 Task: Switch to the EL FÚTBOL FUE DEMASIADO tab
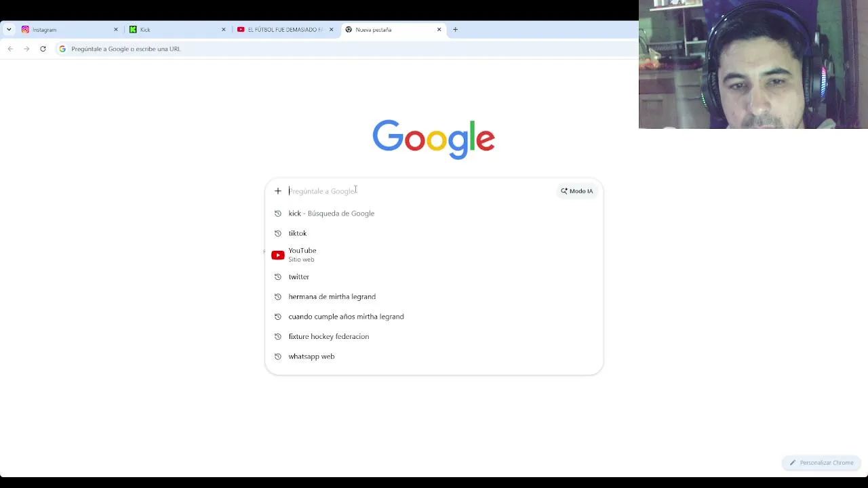pyautogui.click(x=285, y=30)
